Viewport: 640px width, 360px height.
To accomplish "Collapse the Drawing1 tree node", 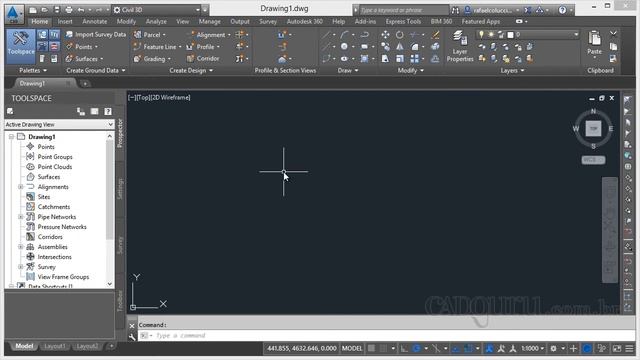I will pos(11,137).
